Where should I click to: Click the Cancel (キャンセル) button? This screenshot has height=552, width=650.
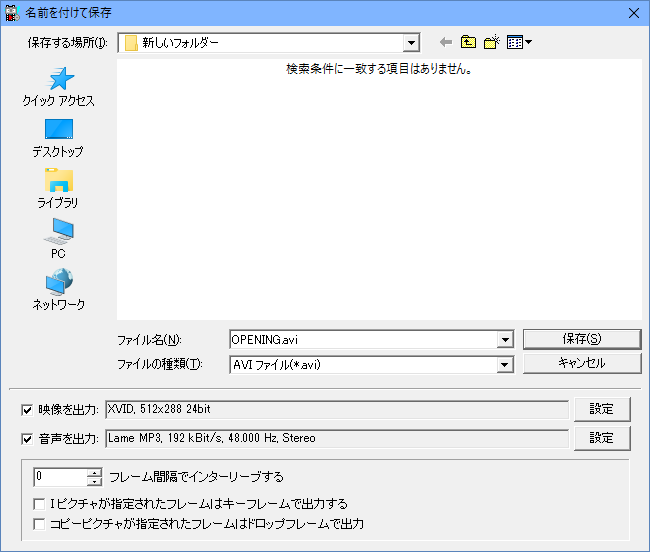click(582, 363)
